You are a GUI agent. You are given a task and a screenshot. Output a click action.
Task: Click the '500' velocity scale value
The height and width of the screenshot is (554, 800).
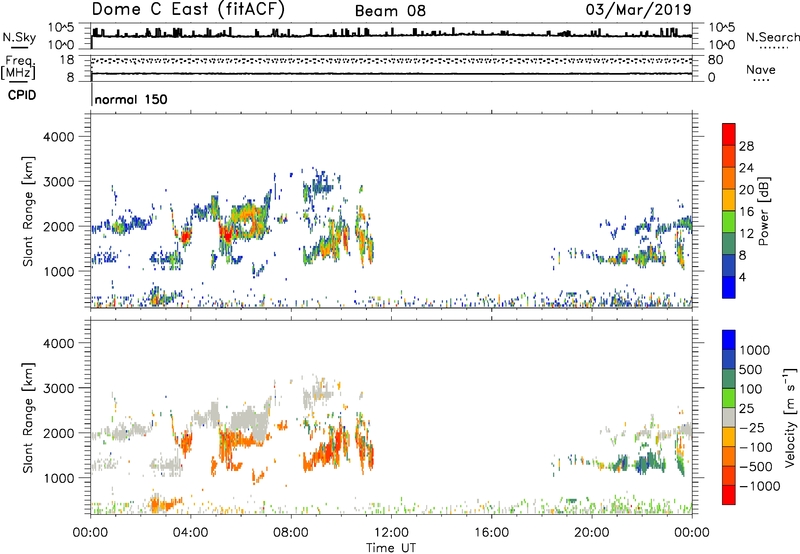pos(750,370)
